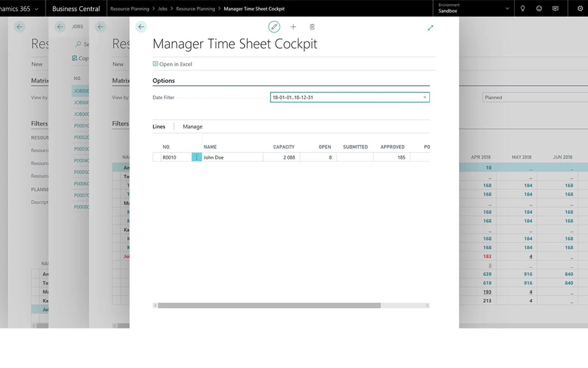Click the NO. column header in Lines
The image size is (588, 368).
[x=166, y=147]
